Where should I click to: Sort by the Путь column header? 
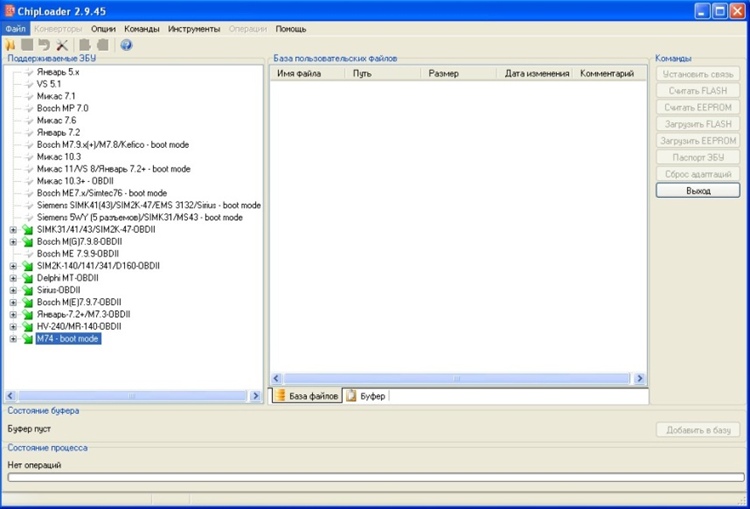(x=383, y=74)
